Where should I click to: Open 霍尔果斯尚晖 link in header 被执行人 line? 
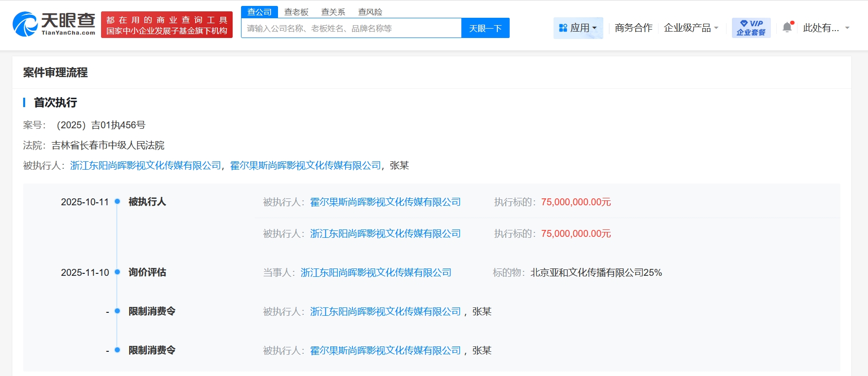[x=306, y=166]
